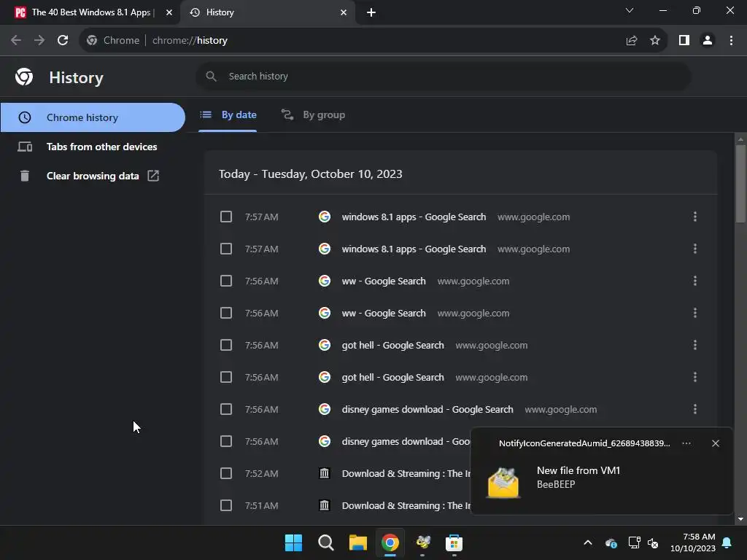Open 7:52 AM Download & Streaming link
This screenshot has width=747, height=560.
[406, 473]
